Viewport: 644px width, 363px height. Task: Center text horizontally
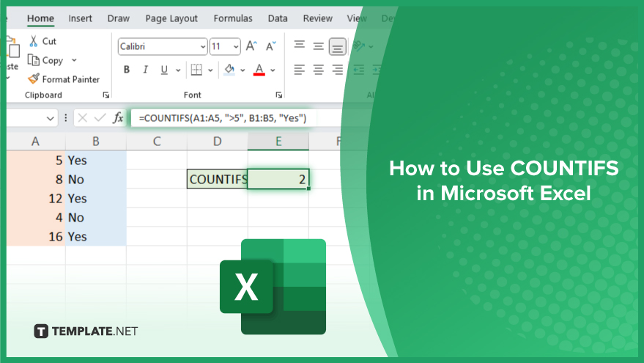pos(318,70)
